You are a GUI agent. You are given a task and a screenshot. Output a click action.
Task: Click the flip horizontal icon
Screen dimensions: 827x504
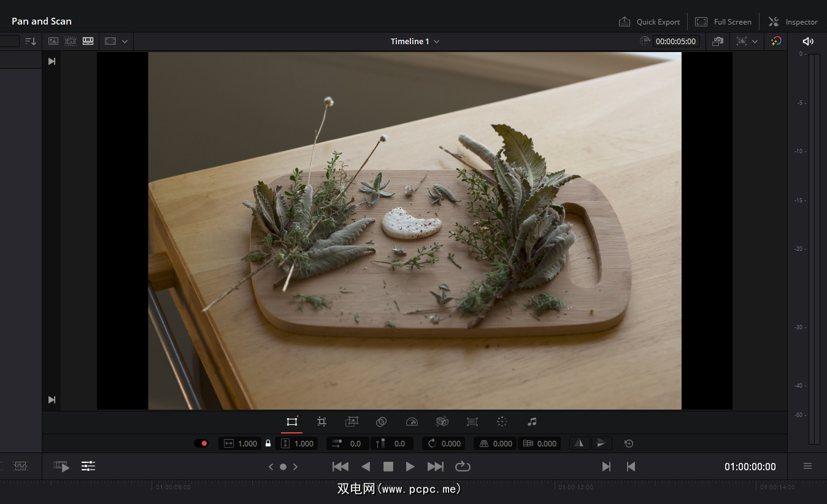(x=579, y=443)
